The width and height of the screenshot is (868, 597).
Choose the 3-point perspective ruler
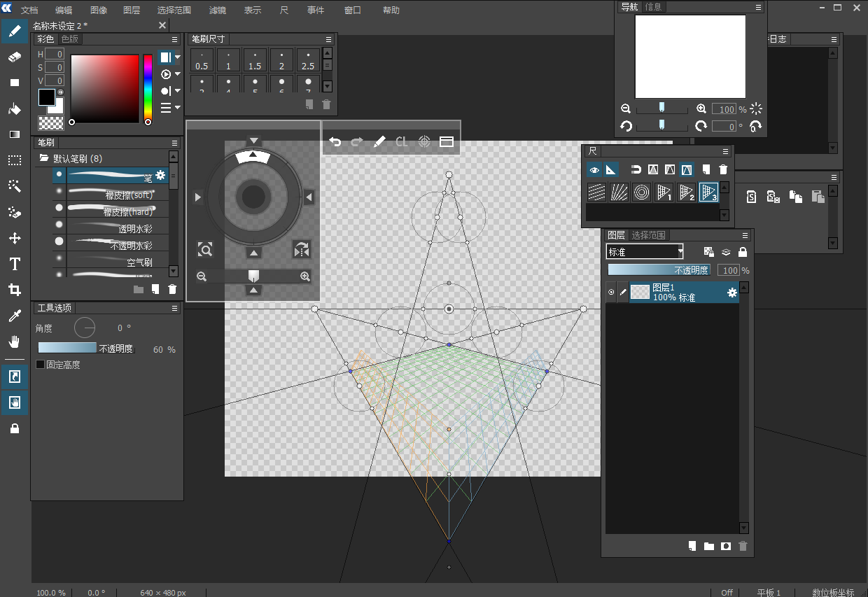click(x=708, y=192)
